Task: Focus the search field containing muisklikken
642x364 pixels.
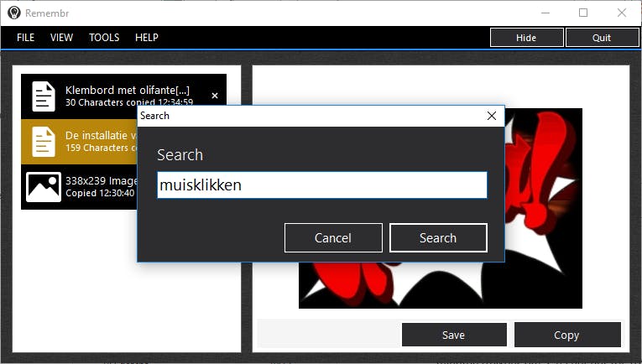Action: point(322,185)
